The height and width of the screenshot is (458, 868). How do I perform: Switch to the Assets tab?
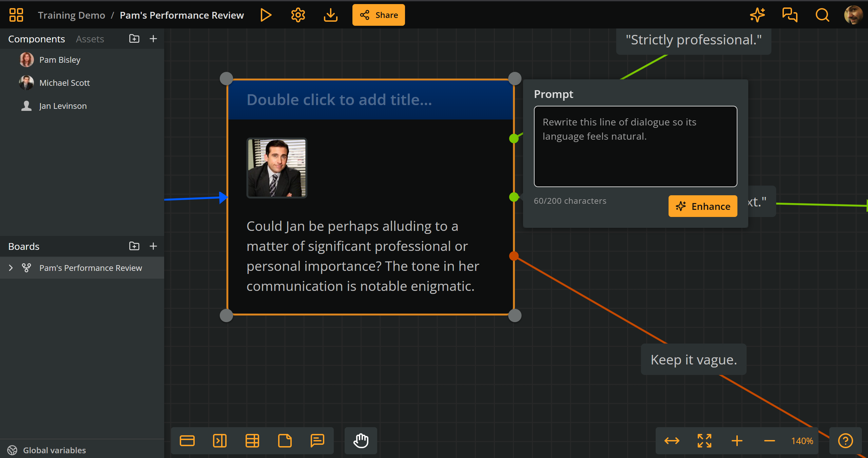tap(90, 39)
